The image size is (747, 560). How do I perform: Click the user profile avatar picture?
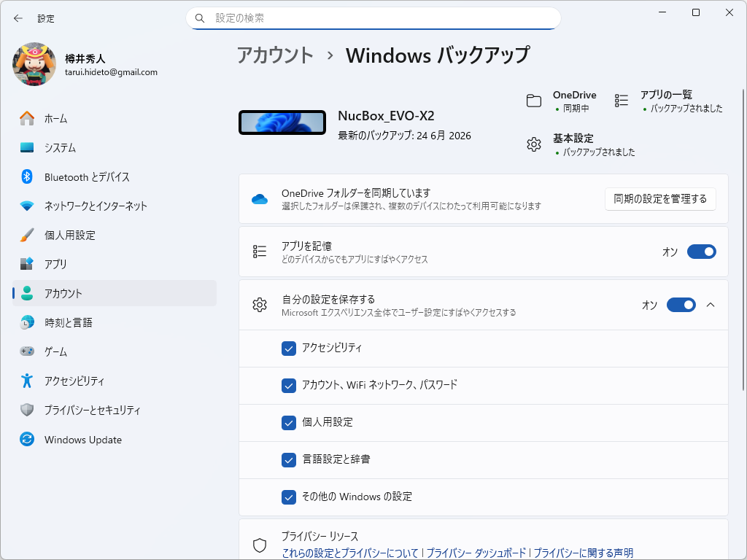tap(34, 64)
